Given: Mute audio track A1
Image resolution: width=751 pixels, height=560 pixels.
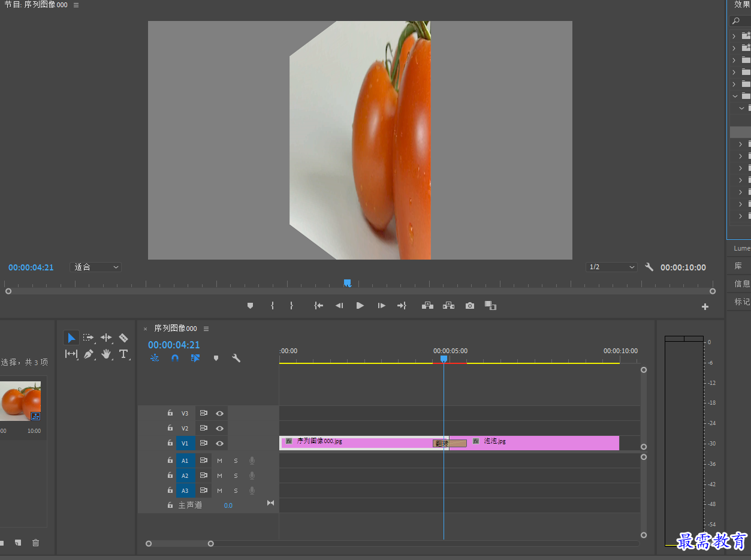Looking at the screenshot, I should click(220, 460).
